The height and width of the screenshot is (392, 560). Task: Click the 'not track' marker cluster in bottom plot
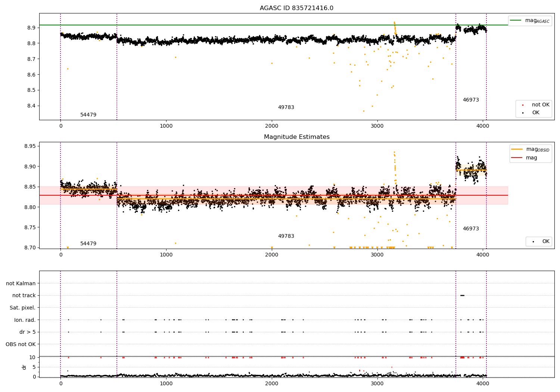coord(462,295)
